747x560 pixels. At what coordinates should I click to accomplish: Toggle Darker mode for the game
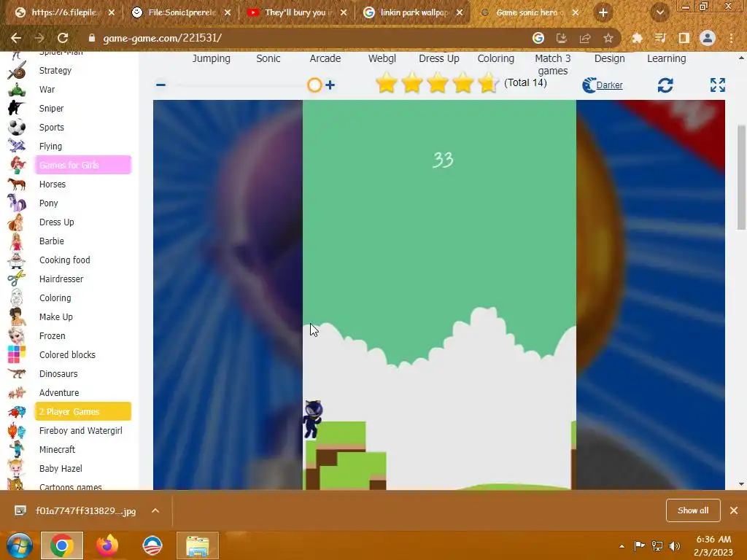[603, 85]
